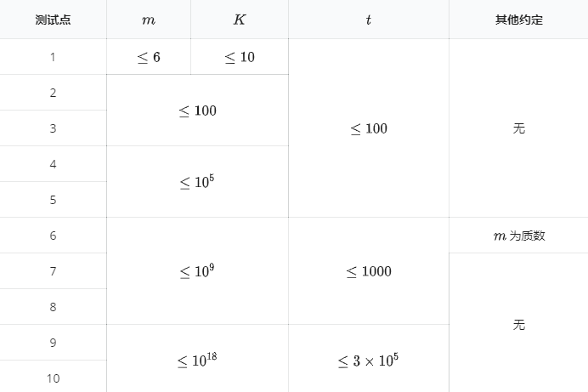Click the ≤ 100 cell in t column
Image resolution: width=588 pixels, height=392 pixels.
pos(368,128)
